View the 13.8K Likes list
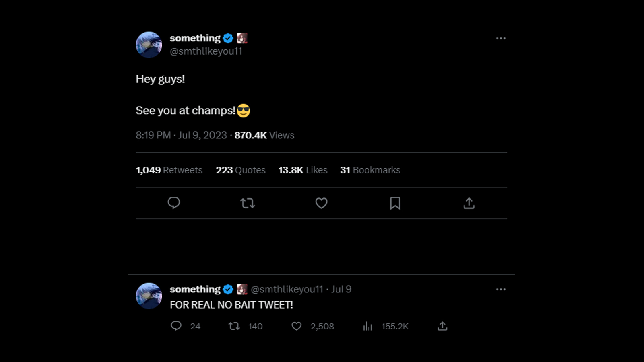The height and width of the screenshot is (362, 644). tap(303, 170)
